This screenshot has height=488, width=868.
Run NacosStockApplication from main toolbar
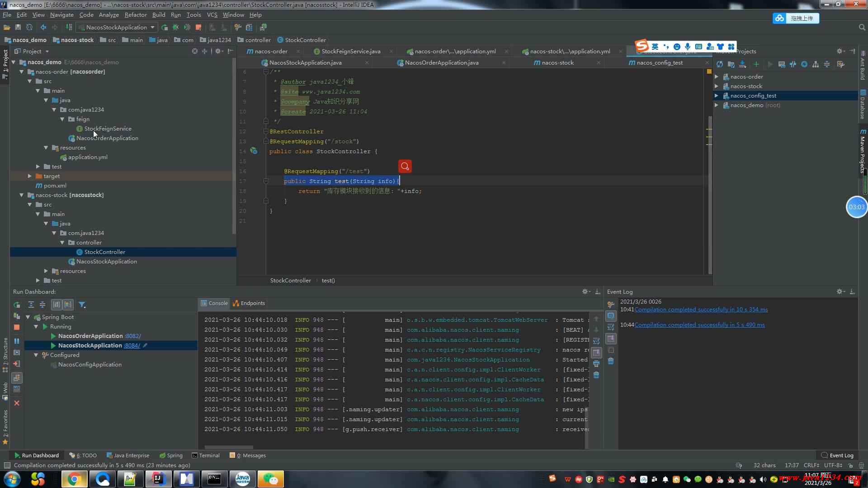[x=165, y=28]
